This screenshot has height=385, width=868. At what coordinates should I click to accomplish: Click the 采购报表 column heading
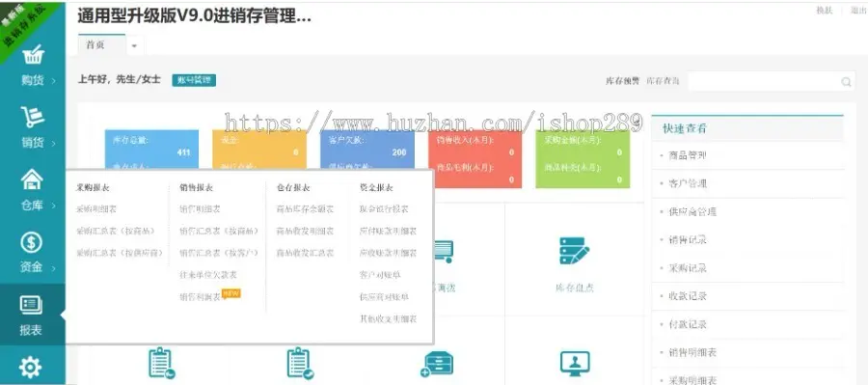(x=93, y=188)
